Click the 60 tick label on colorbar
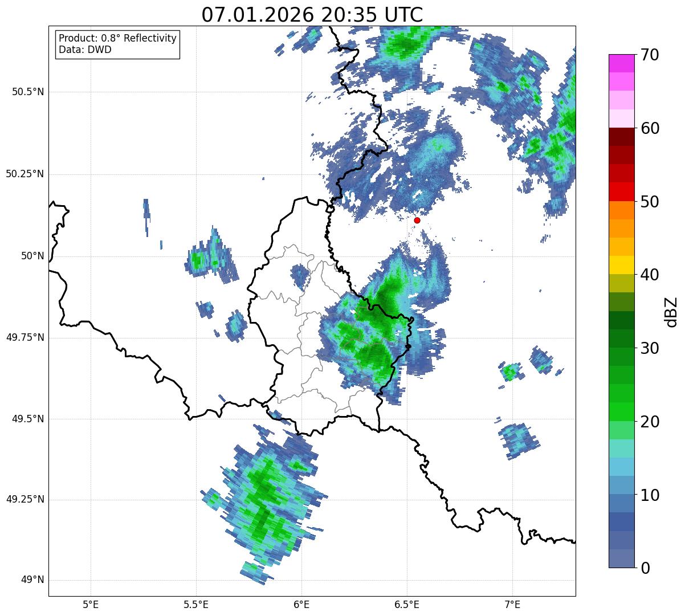685x616 pixels. point(649,129)
